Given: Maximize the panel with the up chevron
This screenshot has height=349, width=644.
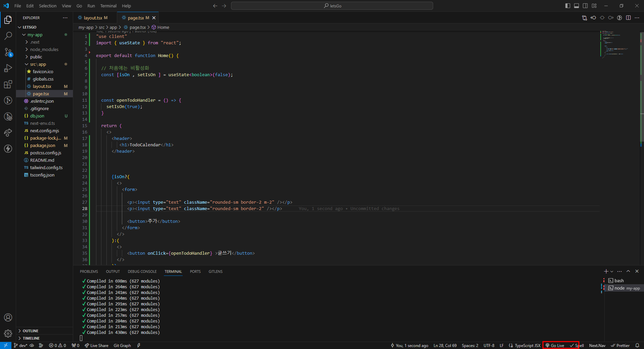Looking at the screenshot, I should click(628, 271).
